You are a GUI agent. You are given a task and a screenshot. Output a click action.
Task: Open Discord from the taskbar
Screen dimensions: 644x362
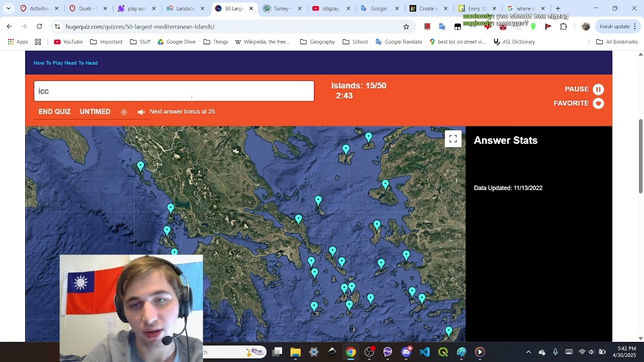(x=406, y=352)
